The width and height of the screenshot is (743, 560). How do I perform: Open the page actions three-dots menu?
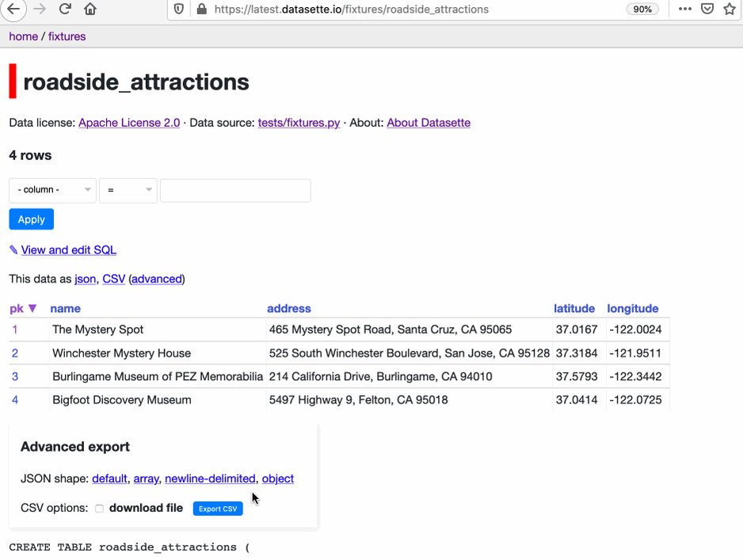(x=684, y=9)
